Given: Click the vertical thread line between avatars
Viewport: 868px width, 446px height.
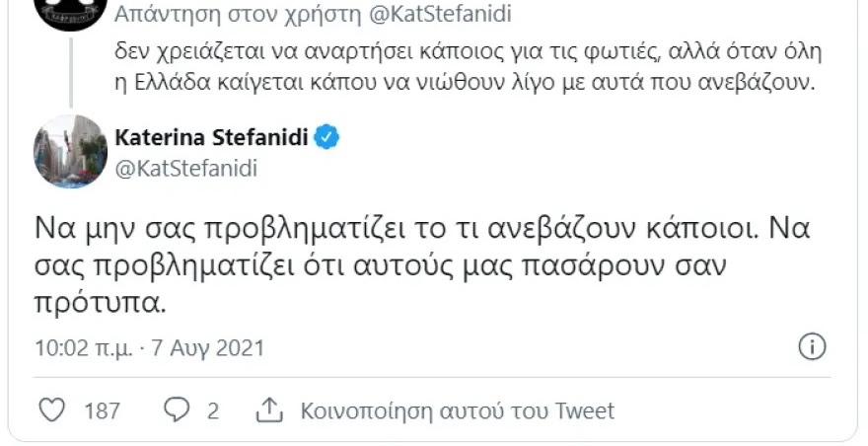Looking at the screenshot, I should pyautogui.click(x=70, y=69).
